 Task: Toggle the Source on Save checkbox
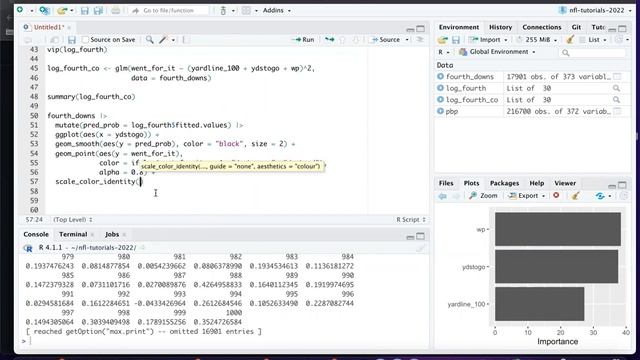[85, 40]
